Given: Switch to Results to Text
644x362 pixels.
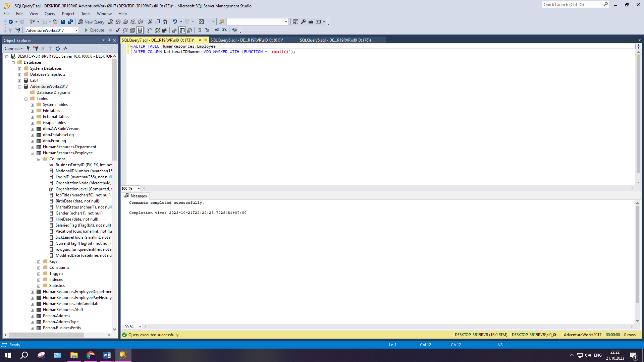Looking at the screenshot, I should [x=175, y=30].
